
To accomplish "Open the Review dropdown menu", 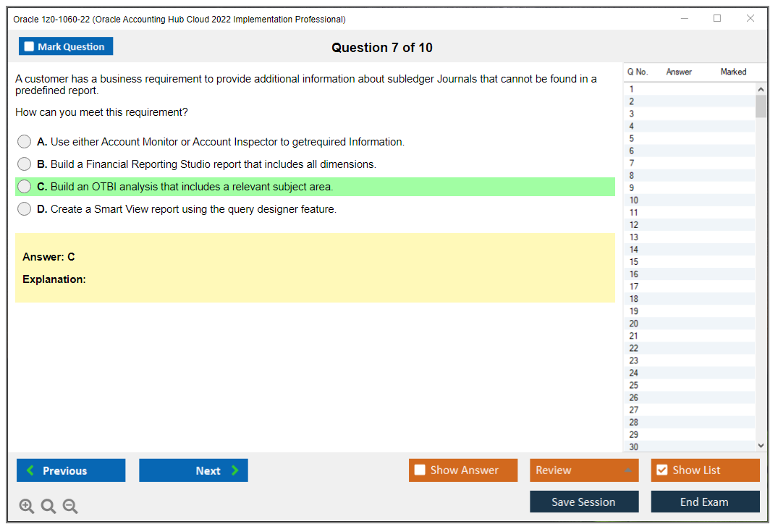I will (x=584, y=470).
